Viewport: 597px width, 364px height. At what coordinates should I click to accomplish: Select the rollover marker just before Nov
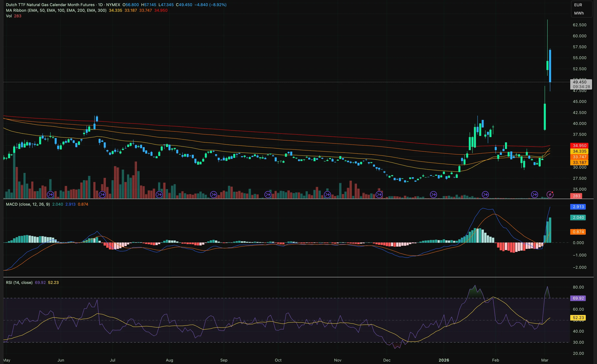(327, 195)
